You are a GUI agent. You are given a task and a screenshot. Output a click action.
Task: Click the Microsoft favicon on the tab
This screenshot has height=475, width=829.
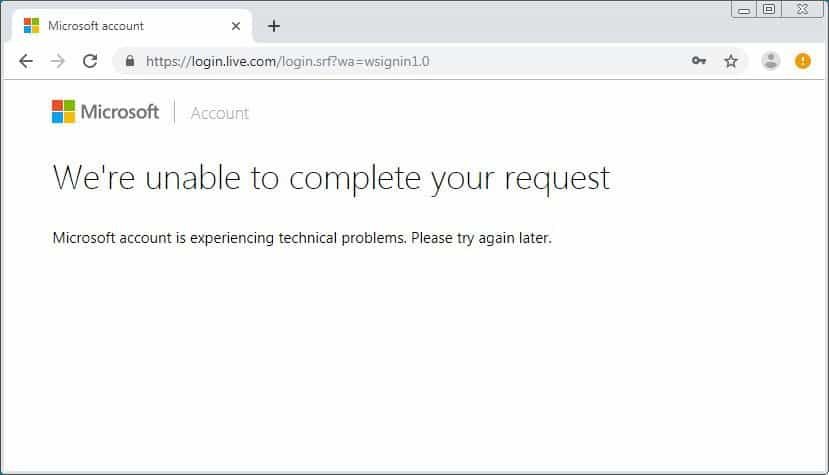tap(31, 26)
